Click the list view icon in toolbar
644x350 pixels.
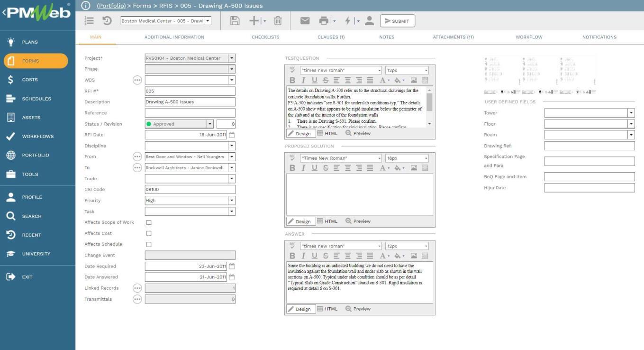point(89,21)
